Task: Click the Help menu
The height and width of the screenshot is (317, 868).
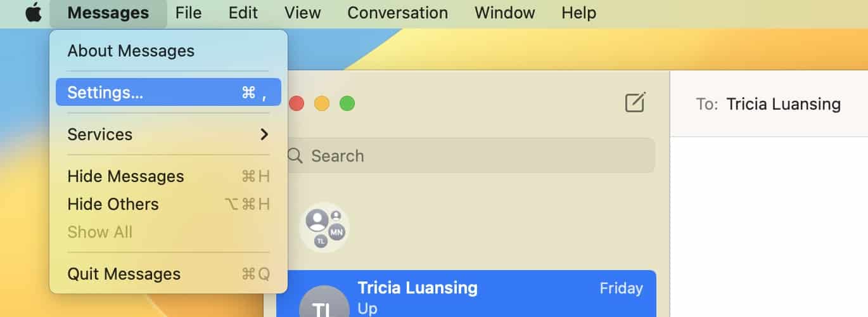Action: pyautogui.click(x=578, y=13)
